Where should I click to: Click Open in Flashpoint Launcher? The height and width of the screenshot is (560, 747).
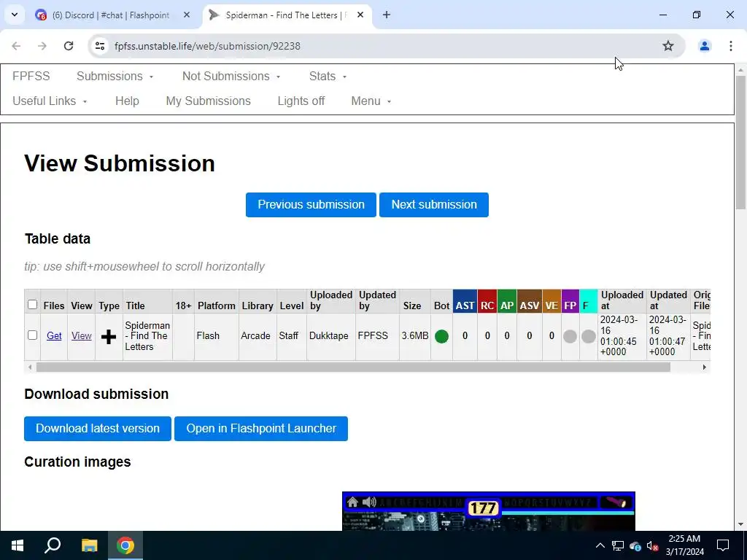261,429
